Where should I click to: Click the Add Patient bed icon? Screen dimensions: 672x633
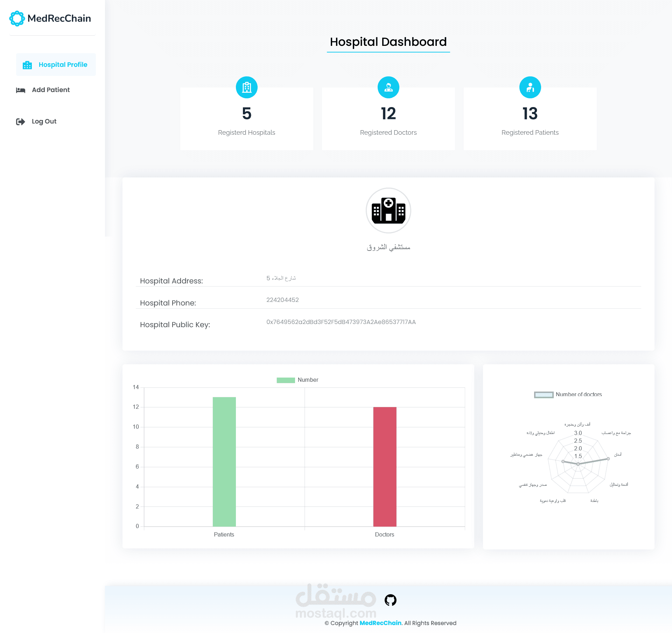21,90
